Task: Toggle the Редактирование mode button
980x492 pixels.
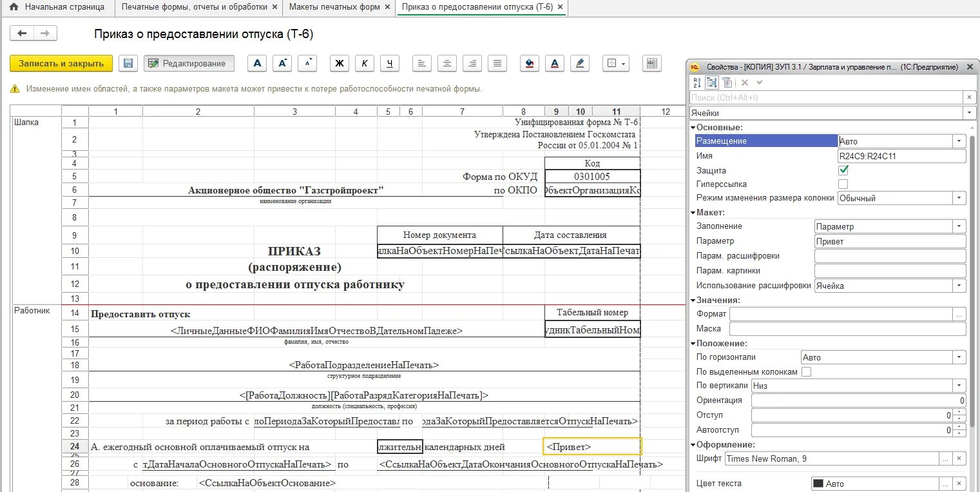Action: coord(189,63)
